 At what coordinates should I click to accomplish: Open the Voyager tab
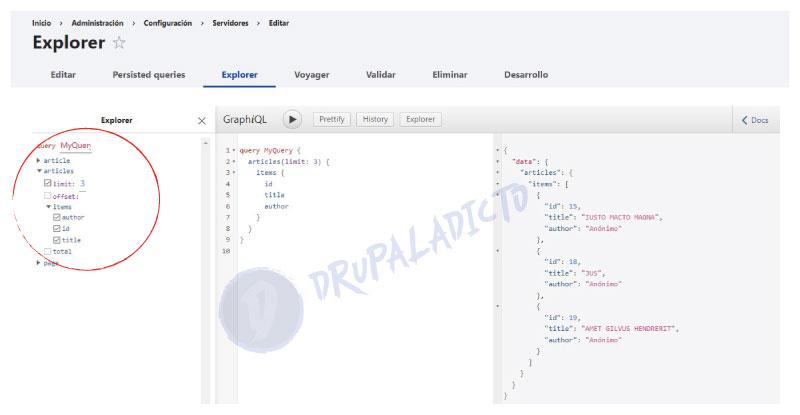click(312, 75)
